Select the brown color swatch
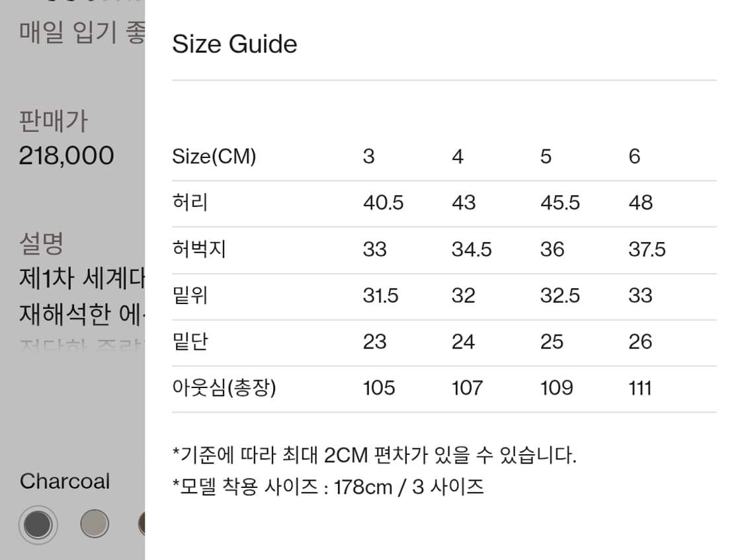This screenshot has width=744, height=560. point(142,524)
